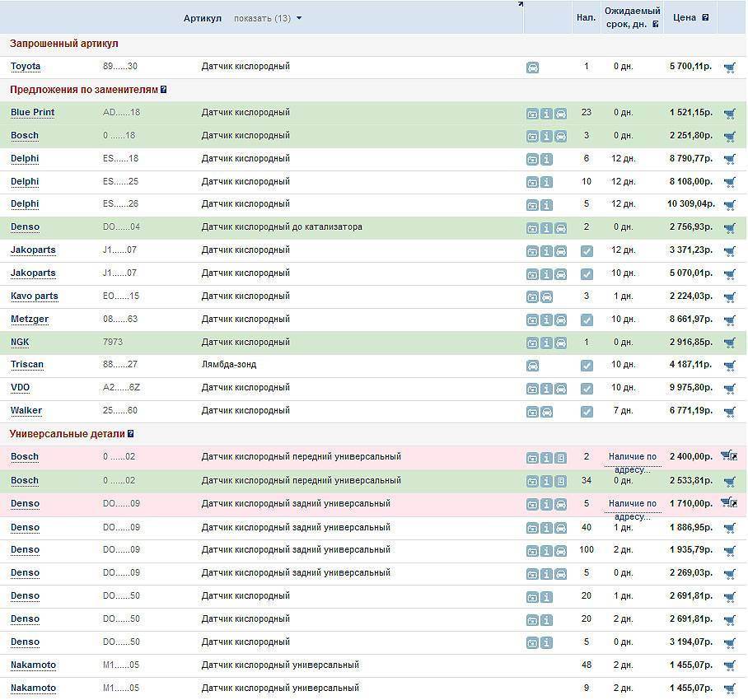Click car applicability icon in Denso DO......04 row

click(x=560, y=228)
